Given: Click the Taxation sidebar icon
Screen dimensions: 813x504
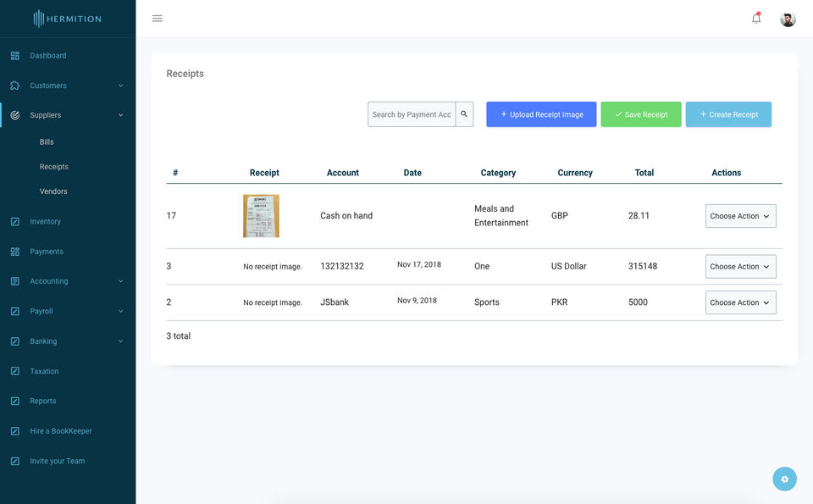Looking at the screenshot, I should [15, 371].
